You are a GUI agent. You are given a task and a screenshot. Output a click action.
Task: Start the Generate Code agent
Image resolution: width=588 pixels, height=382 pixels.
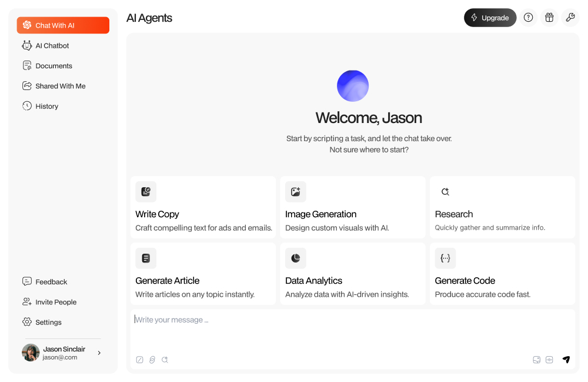coord(502,274)
